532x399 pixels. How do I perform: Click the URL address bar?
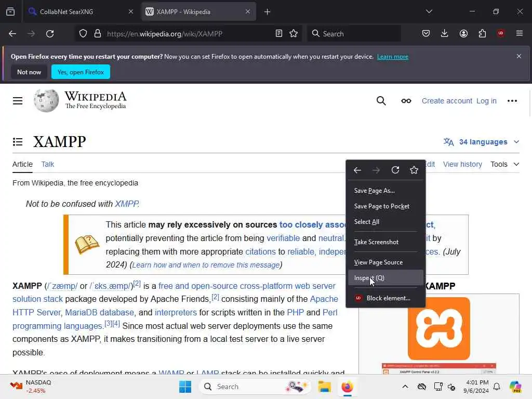[x=188, y=34]
